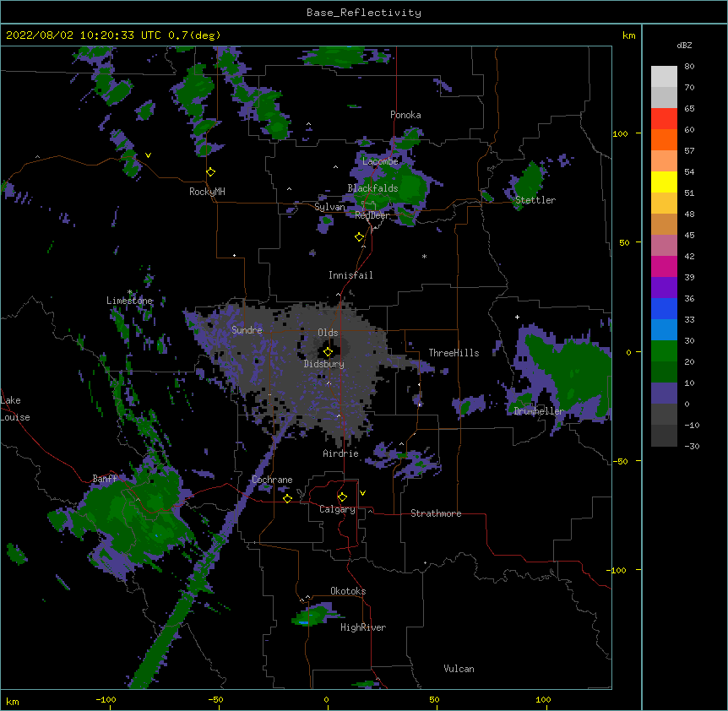Click the Lake Louise label

click(x=15, y=409)
